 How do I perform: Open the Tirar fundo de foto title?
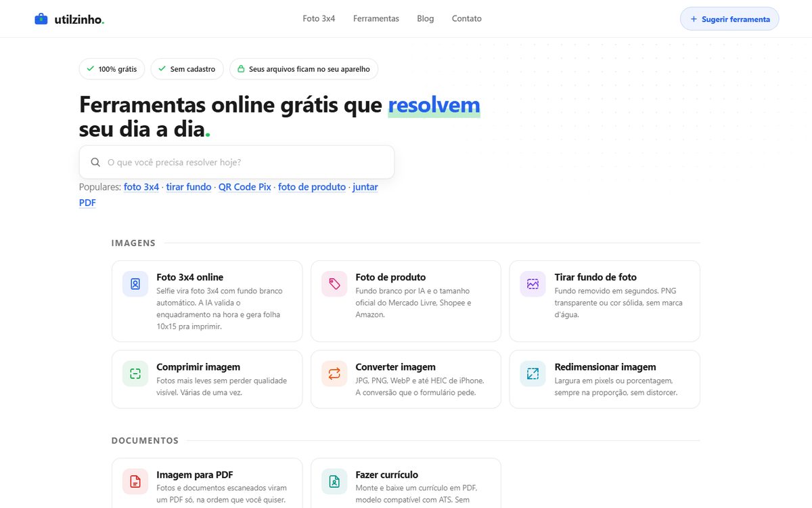595,277
